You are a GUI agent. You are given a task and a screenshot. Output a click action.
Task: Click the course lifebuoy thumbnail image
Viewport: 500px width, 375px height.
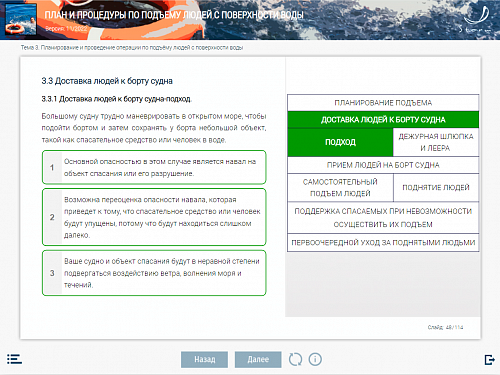(21, 19)
